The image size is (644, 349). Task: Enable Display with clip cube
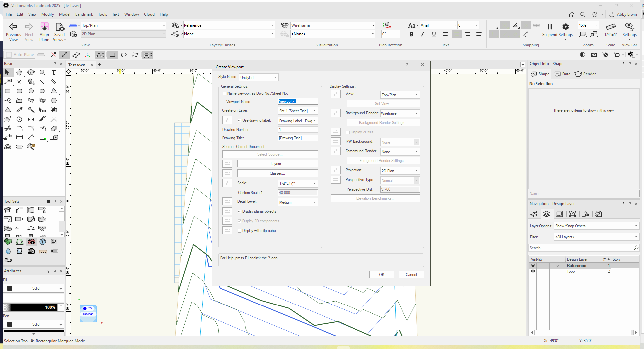(239, 231)
